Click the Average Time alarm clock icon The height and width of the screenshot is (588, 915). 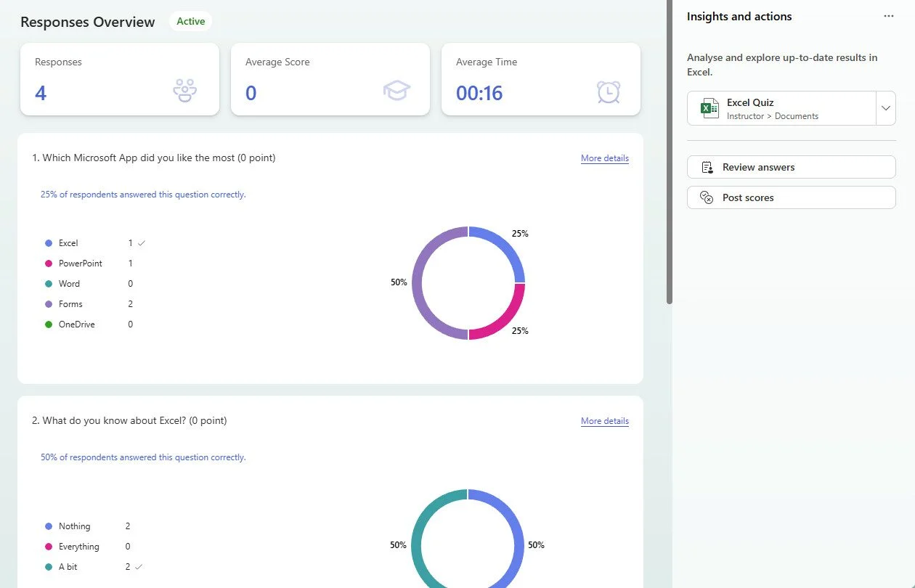(609, 91)
